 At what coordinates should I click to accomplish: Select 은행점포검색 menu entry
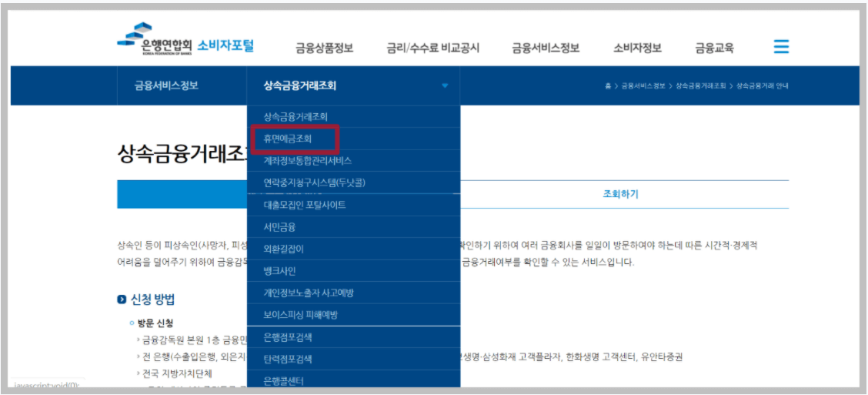[353, 336]
